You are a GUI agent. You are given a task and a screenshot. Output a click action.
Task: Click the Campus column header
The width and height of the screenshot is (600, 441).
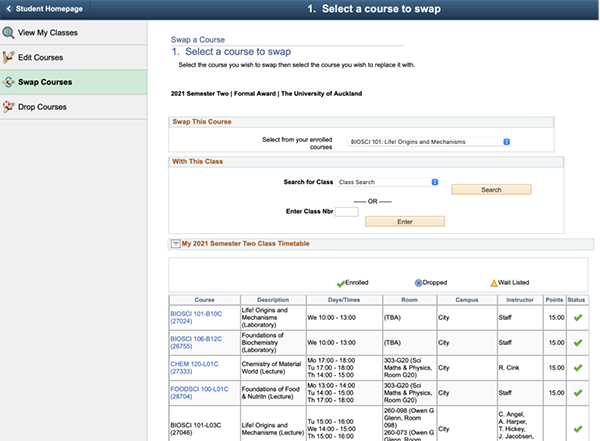[x=467, y=300]
